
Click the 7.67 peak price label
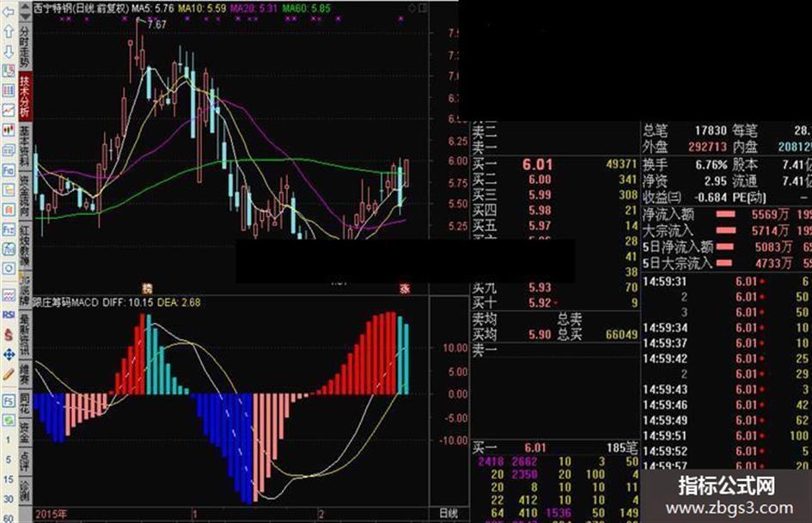click(x=157, y=24)
